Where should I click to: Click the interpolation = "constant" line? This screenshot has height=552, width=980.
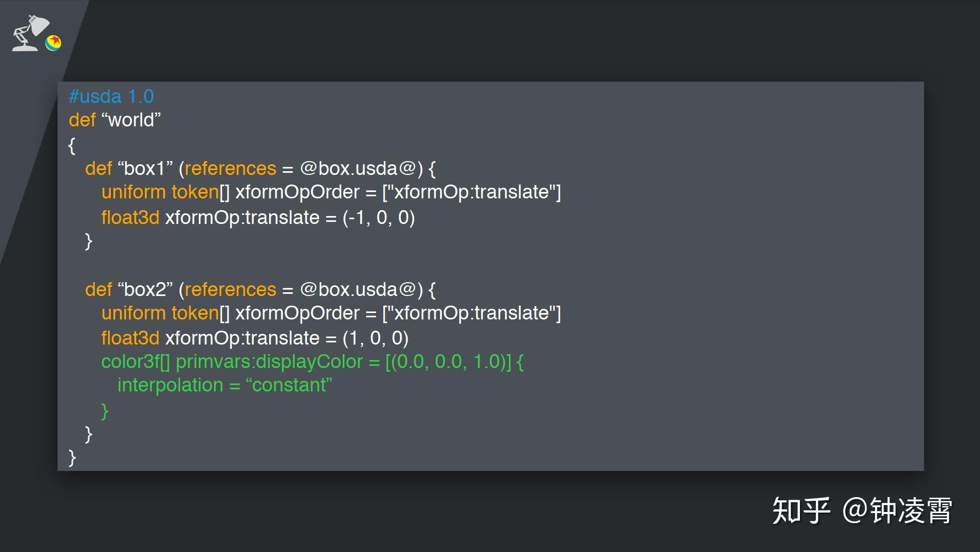pyautogui.click(x=224, y=385)
